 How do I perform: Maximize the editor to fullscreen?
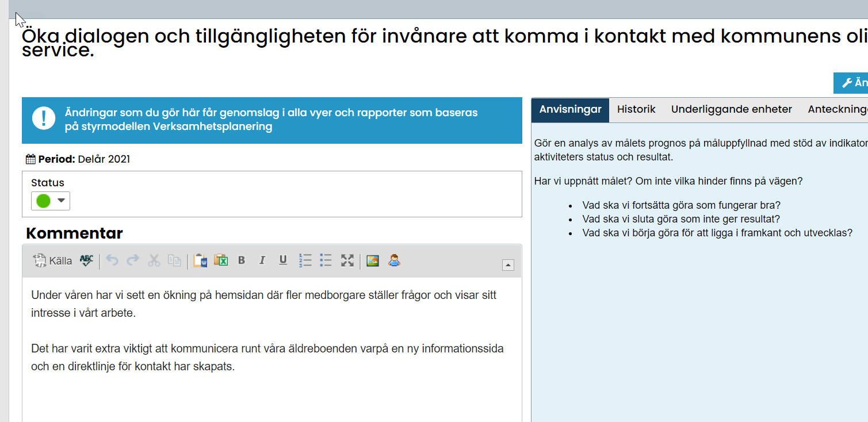[347, 260]
